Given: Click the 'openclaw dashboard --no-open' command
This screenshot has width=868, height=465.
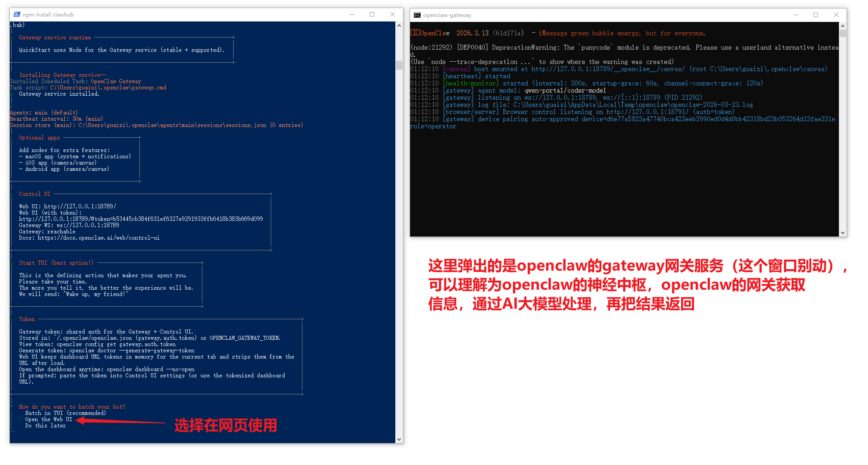Looking at the screenshot, I should [x=151, y=369].
